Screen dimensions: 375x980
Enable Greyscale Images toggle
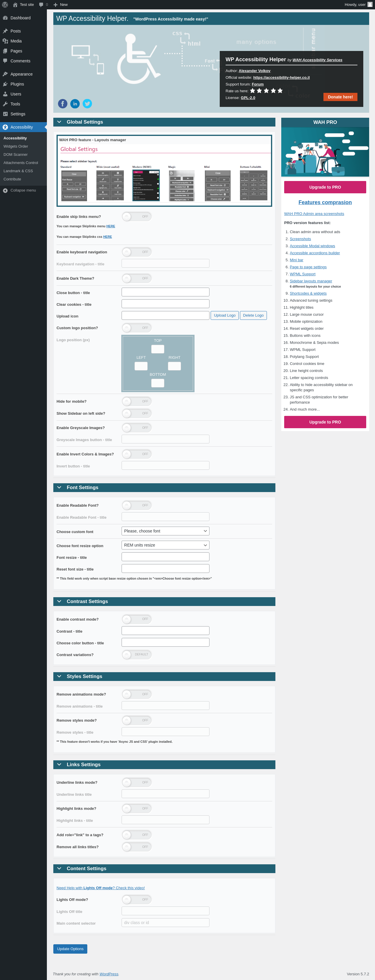(137, 428)
